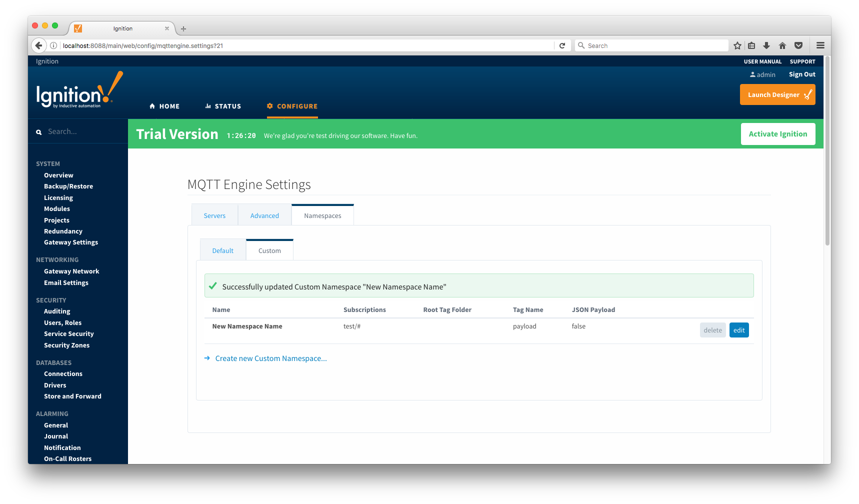The height and width of the screenshot is (504, 859).
Task: Select the Namespaces tab
Action: [322, 215]
